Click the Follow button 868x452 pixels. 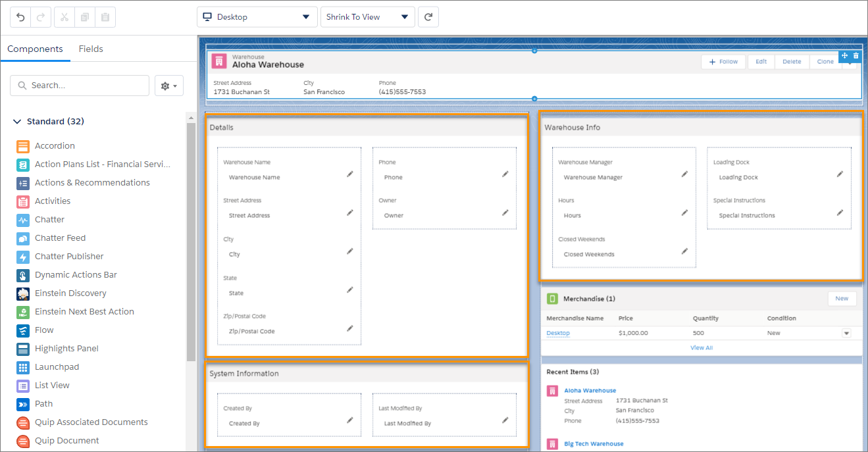[723, 62]
